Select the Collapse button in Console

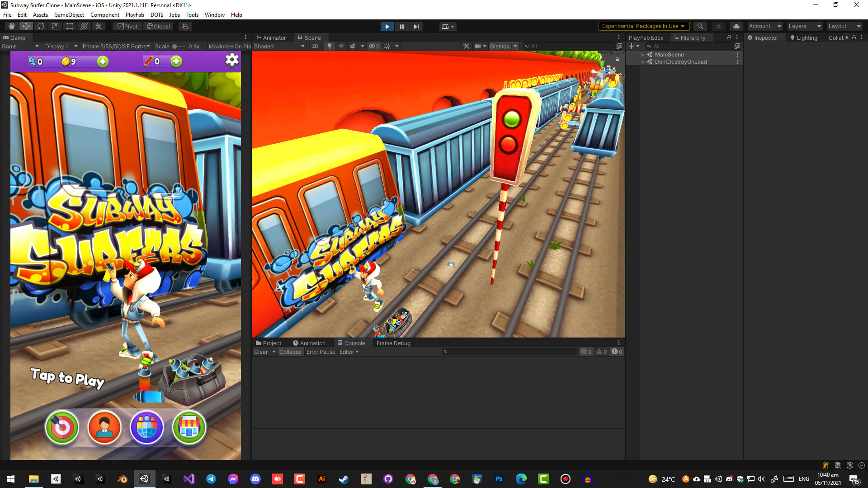tap(290, 352)
